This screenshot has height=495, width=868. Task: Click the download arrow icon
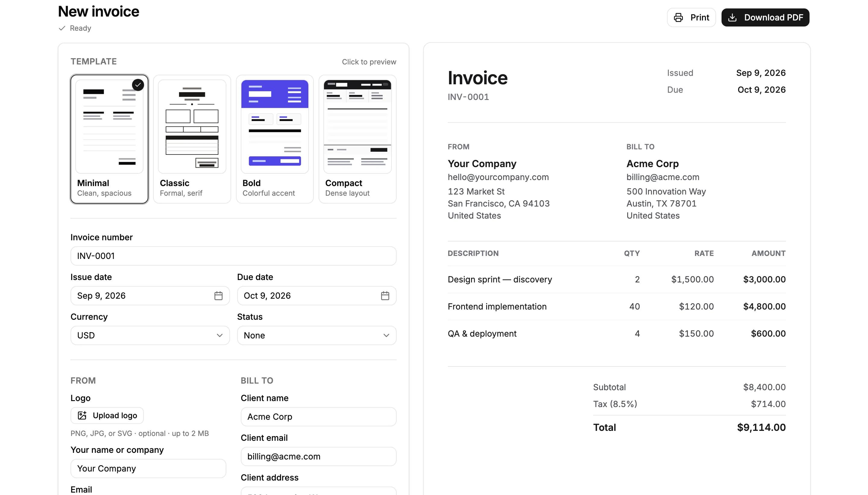(x=732, y=17)
